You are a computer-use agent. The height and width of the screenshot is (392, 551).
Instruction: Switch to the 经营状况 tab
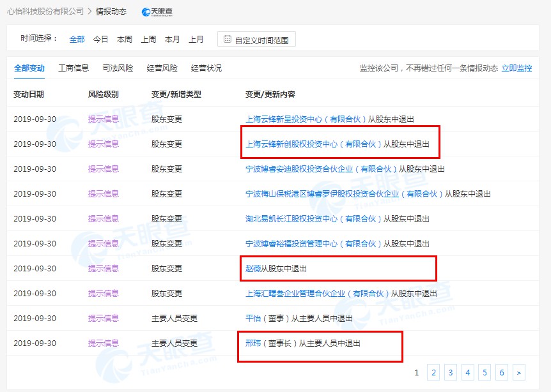[x=206, y=68]
